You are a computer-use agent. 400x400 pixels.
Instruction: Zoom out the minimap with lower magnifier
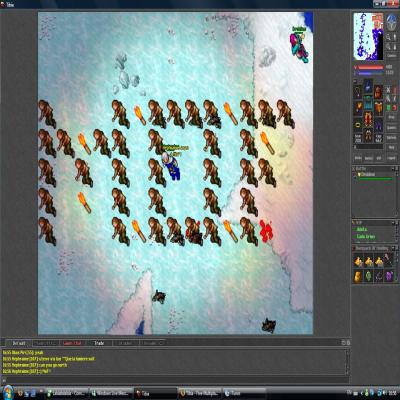388,47
